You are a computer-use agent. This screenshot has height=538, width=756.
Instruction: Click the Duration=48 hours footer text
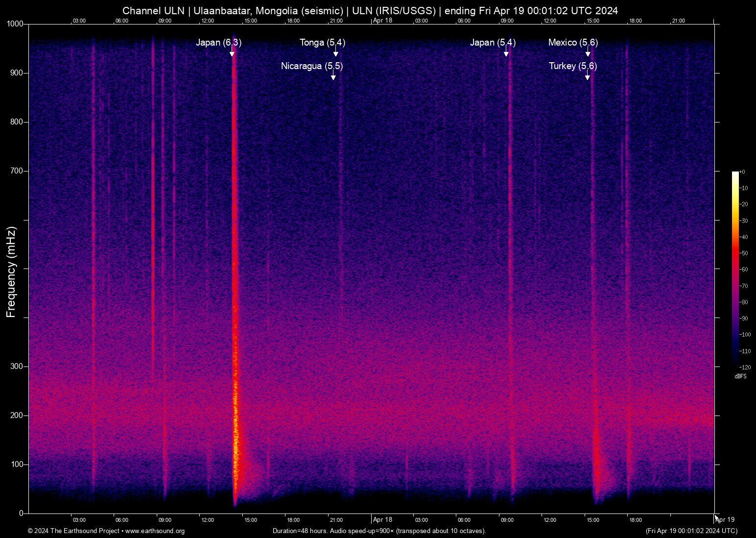point(379,531)
